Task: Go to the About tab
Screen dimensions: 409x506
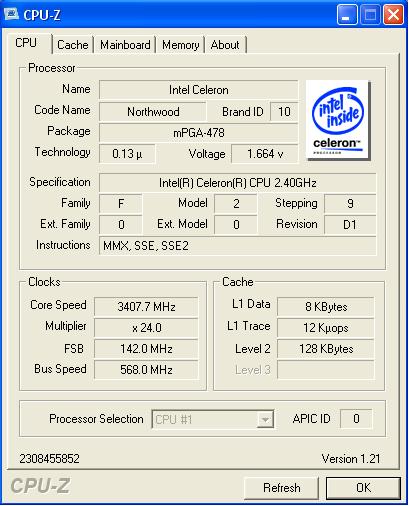Action: coord(225,45)
